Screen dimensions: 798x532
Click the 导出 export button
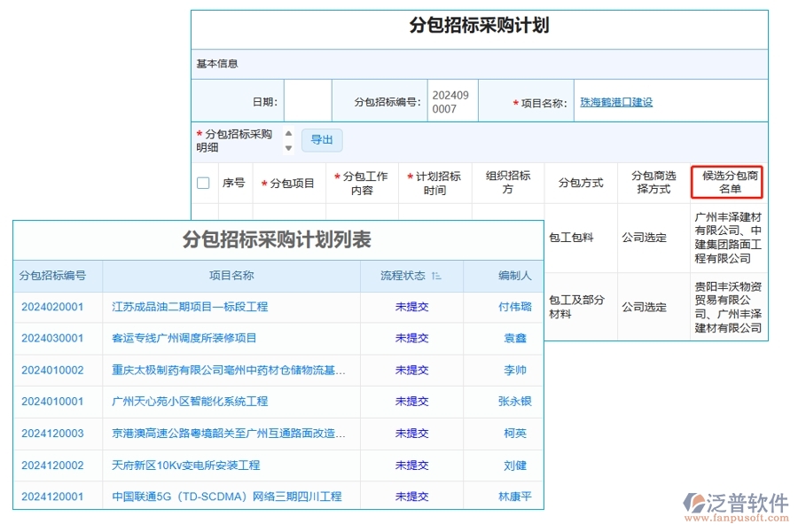pyautogui.click(x=322, y=140)
